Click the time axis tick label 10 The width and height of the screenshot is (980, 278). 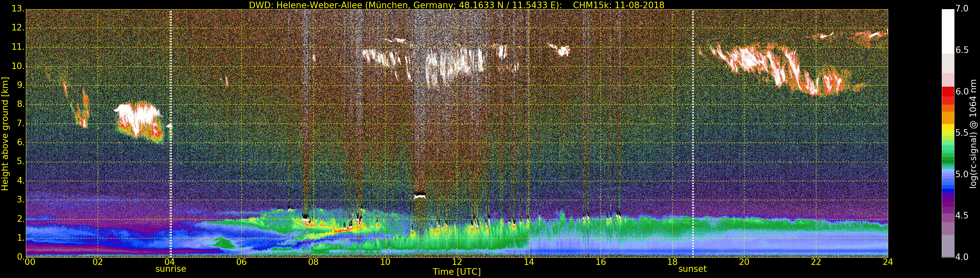point(385,262)
